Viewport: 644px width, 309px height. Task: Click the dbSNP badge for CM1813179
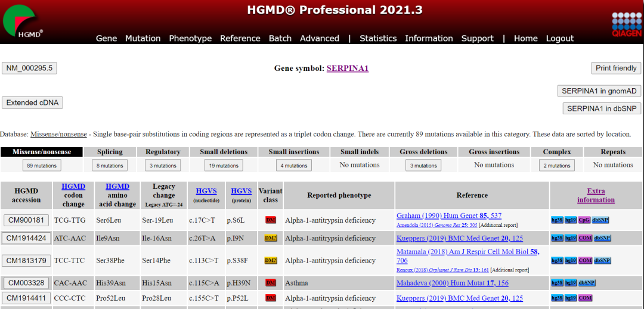pyautogui.click(x=602, y=260)
